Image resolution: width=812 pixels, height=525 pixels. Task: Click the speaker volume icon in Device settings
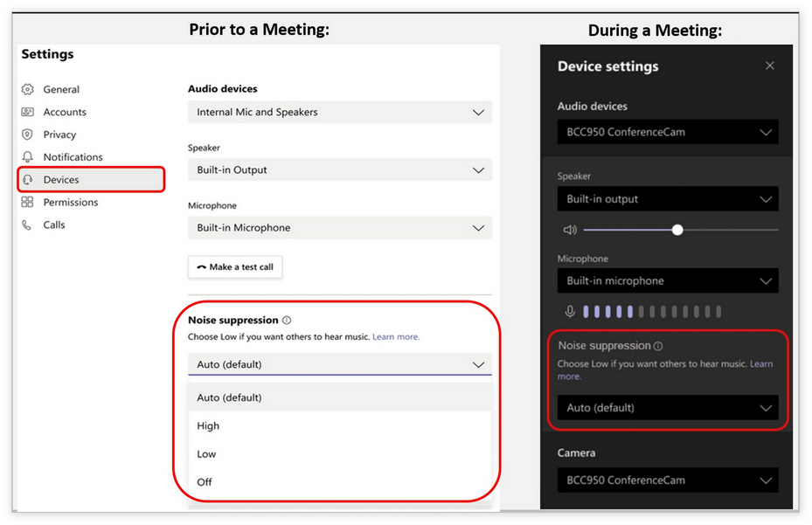click(x=570, y=230)
